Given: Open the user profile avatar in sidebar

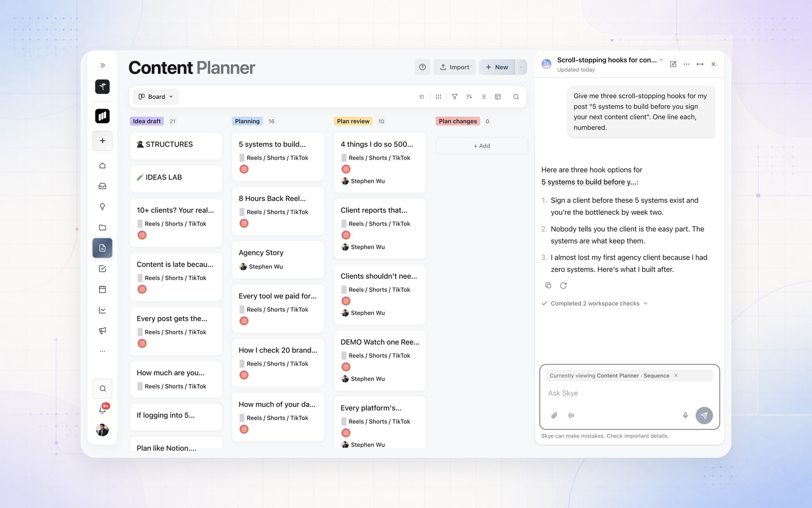Looking at the screenshot, I should click(103, 430).
